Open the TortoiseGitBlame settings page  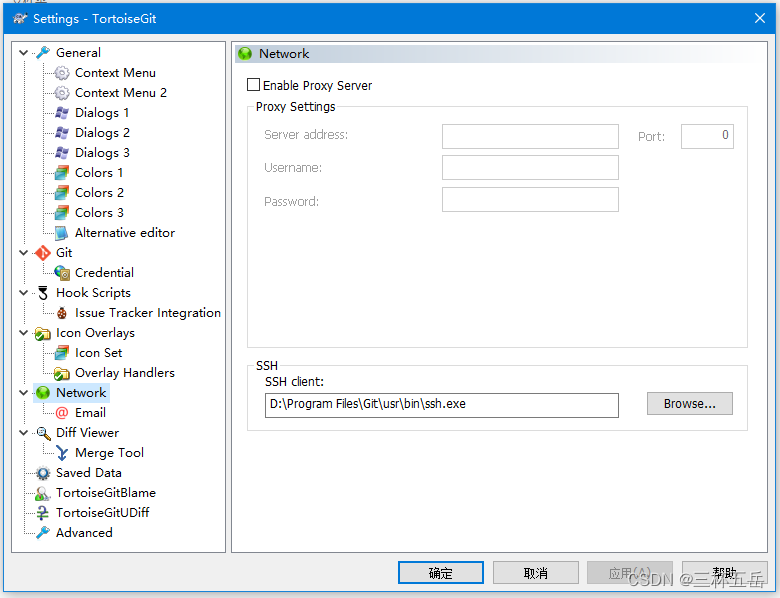(105, 493)
